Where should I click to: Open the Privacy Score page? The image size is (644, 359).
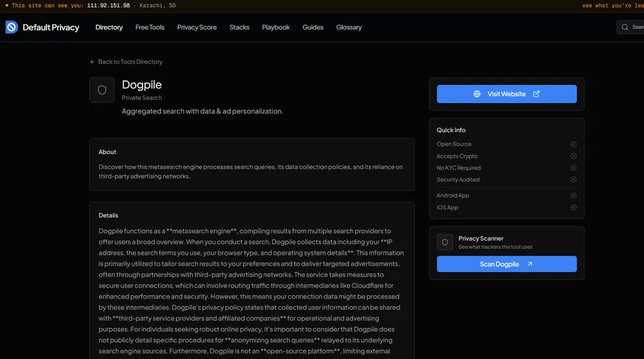[x=197, y=27]
